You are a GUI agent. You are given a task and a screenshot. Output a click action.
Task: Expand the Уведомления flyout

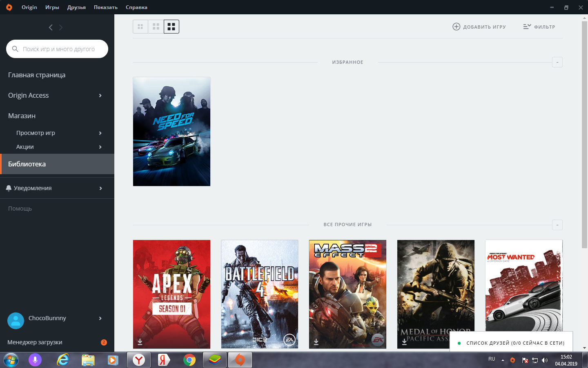coord(100,188)
